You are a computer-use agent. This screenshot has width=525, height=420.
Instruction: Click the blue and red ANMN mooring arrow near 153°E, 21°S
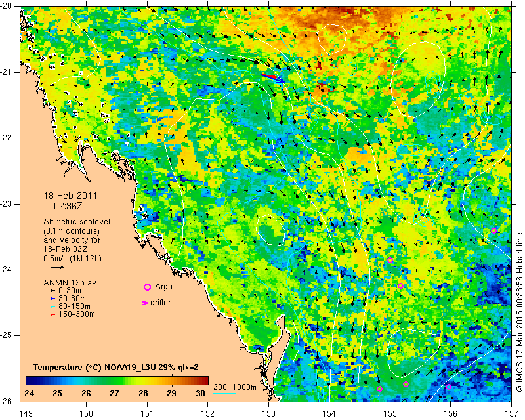click(273, 78)
